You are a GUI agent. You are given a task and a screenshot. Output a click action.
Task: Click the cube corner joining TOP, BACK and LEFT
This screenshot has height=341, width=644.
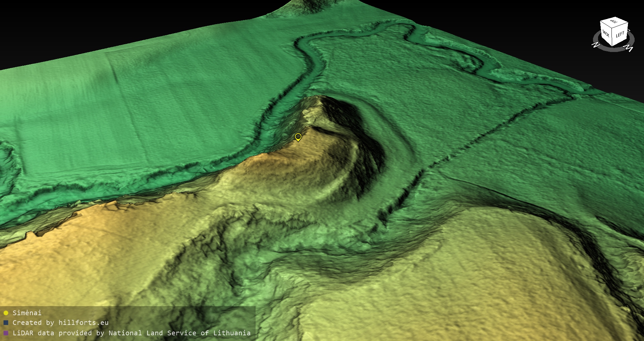click(612, 28)
